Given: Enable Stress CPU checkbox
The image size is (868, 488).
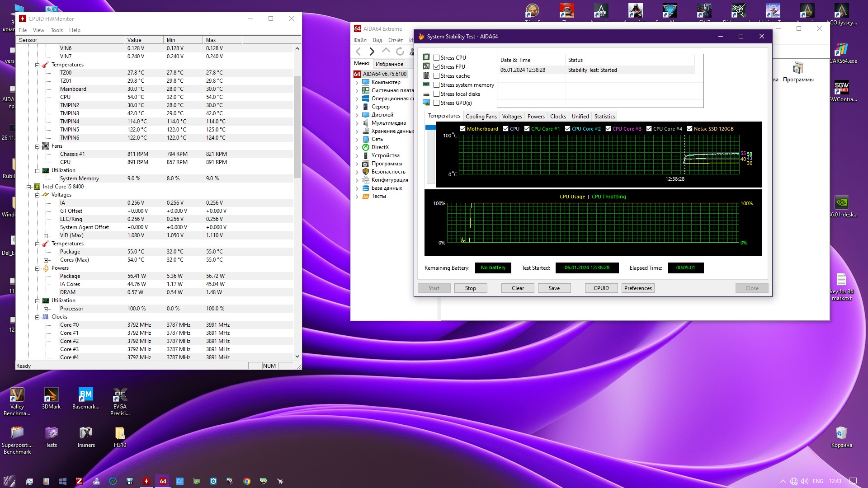Looking at the screenshot, I should pyautogui.click(x=437, y=58).
